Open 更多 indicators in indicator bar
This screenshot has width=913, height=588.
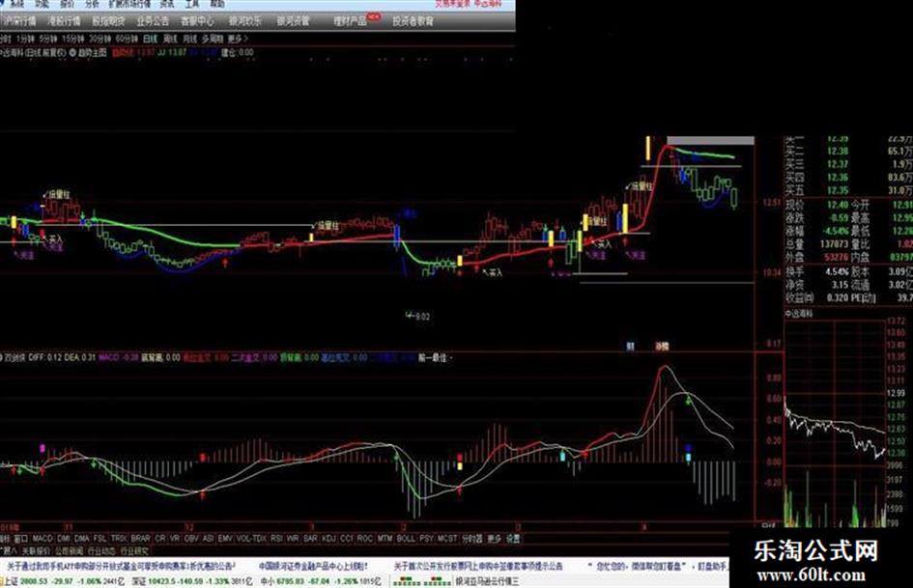point(495,539)
